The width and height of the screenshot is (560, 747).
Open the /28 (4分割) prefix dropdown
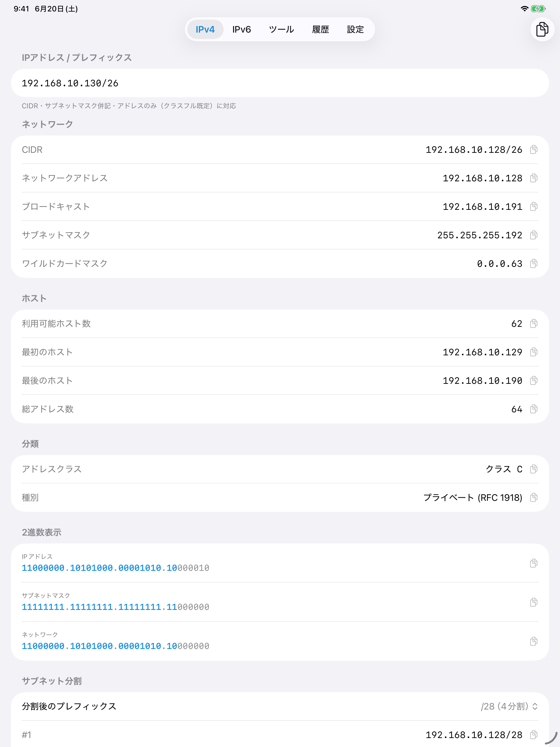click(509, 707)
